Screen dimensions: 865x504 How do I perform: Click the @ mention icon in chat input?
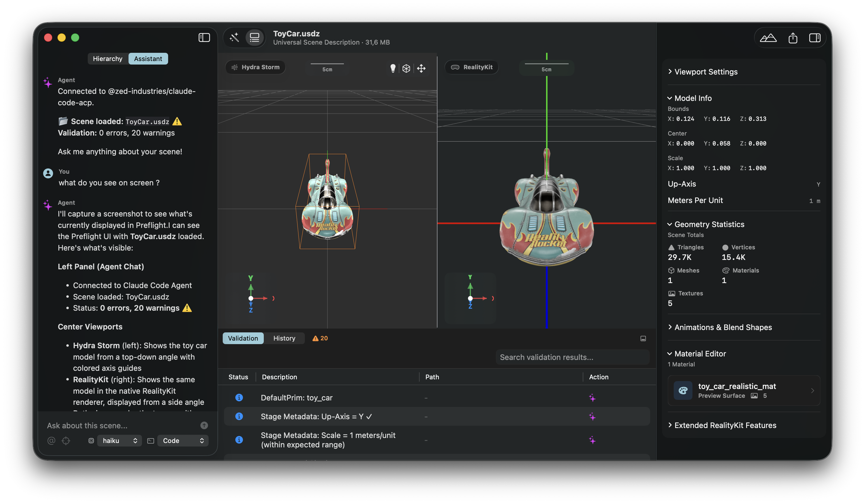(x=51, y=441)
